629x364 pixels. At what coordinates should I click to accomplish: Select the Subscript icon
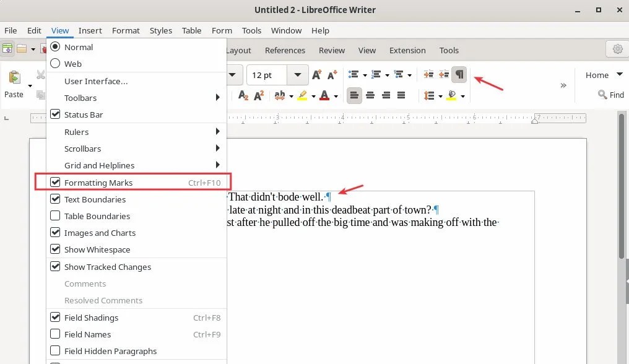(x=243, y=95)
